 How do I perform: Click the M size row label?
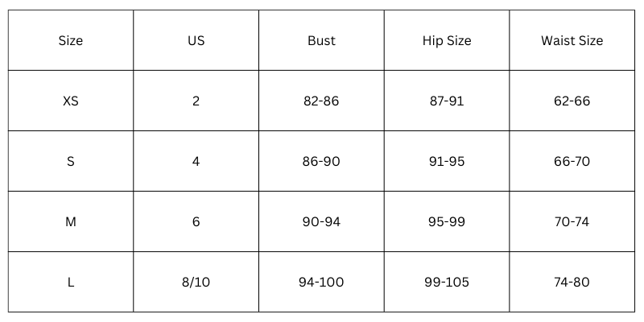click(x=71, y=221)
